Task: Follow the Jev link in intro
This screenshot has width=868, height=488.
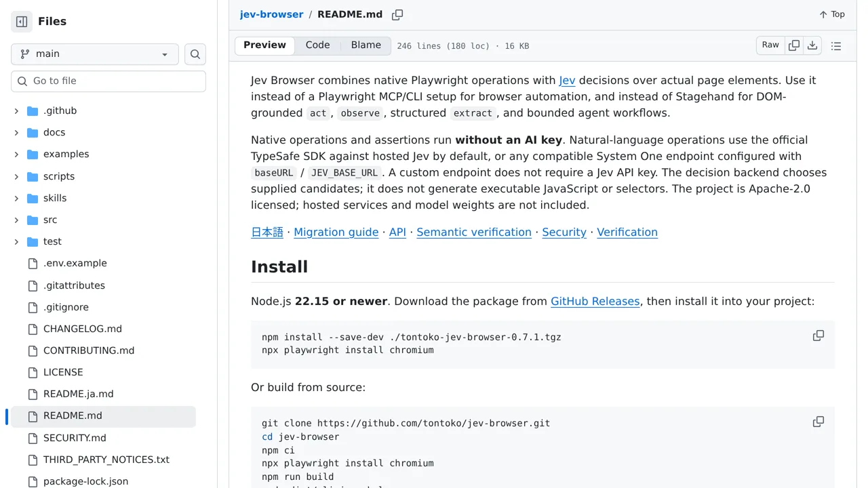Action: [567, 80]
